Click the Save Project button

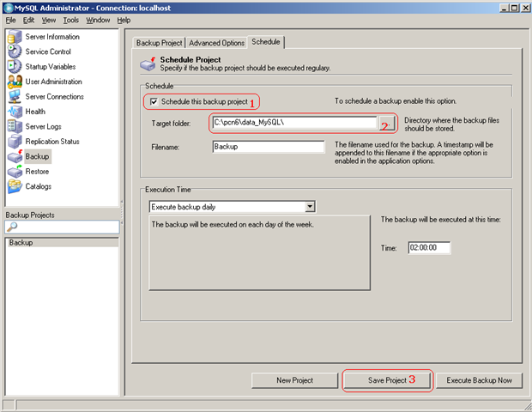pyautogui.click(x=387, y=380)
